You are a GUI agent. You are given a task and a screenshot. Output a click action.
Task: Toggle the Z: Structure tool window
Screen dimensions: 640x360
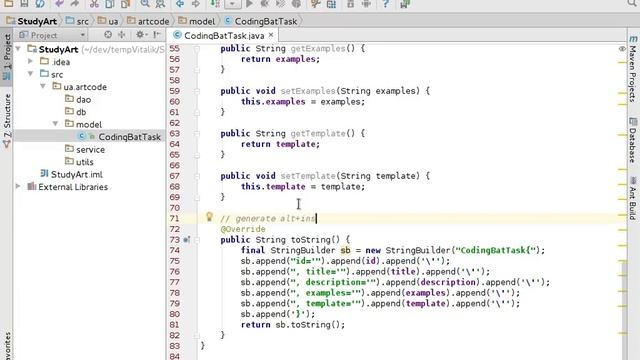point(7,121)
